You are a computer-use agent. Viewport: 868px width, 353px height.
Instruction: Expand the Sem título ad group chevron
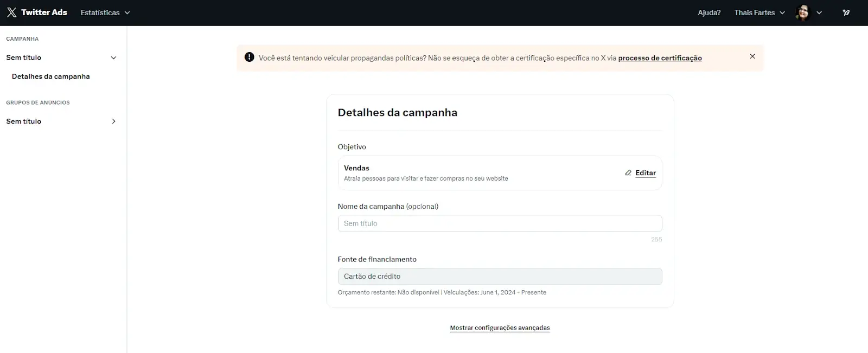click(113, 121)
